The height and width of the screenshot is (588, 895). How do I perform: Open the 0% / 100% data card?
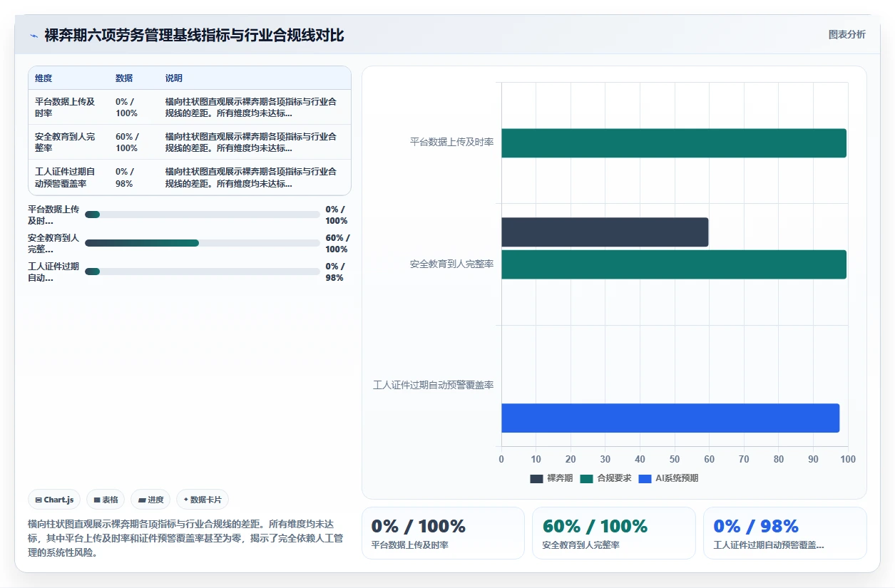443,533
